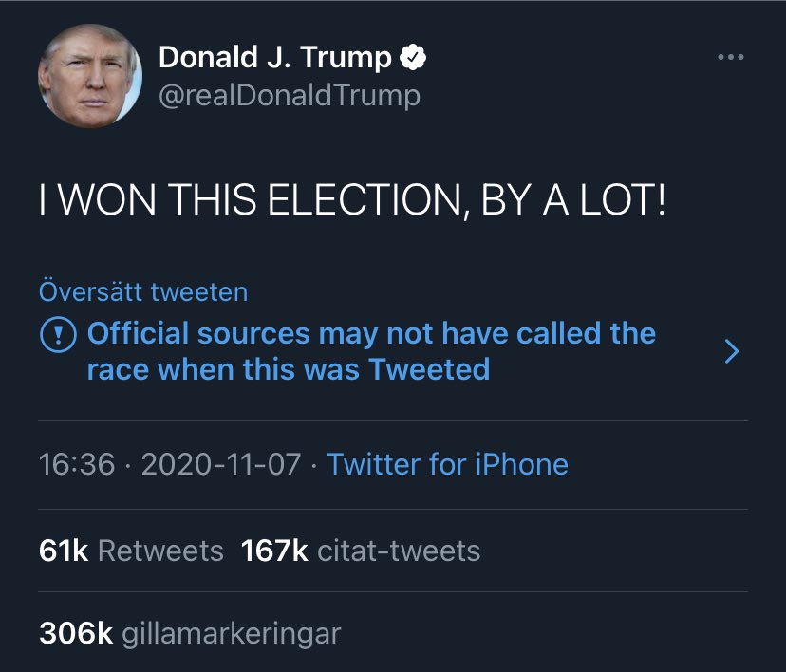
Task: Tap the exclamation warning circle icon
Action: click(x=58, y=334)
